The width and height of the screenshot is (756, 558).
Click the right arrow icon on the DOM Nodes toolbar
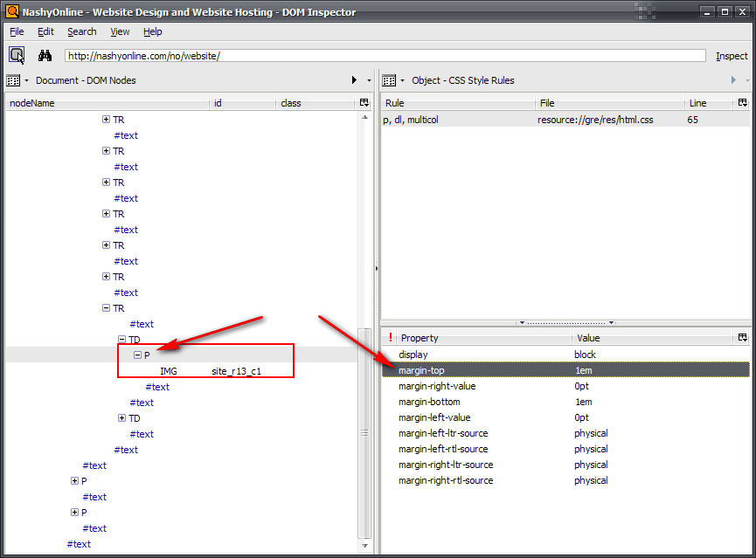tap(355, 79)
